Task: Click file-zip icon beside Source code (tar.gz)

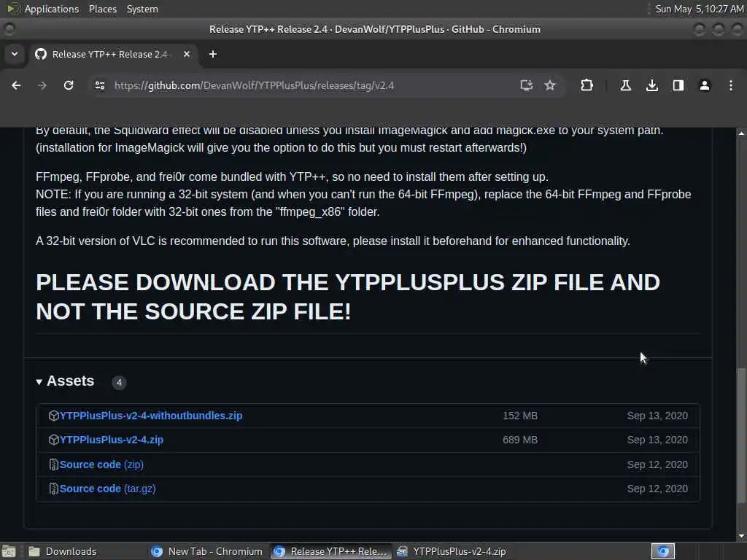Action: 53,489
